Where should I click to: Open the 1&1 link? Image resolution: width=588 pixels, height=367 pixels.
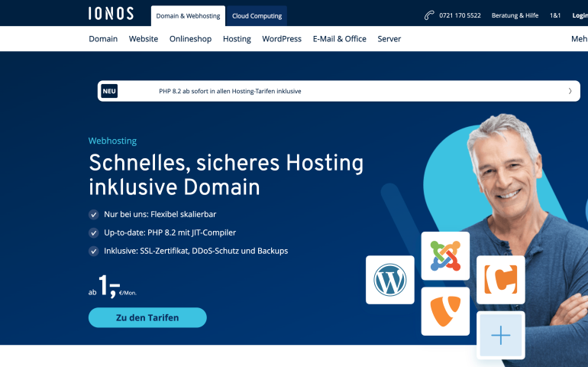click(555, 15)
